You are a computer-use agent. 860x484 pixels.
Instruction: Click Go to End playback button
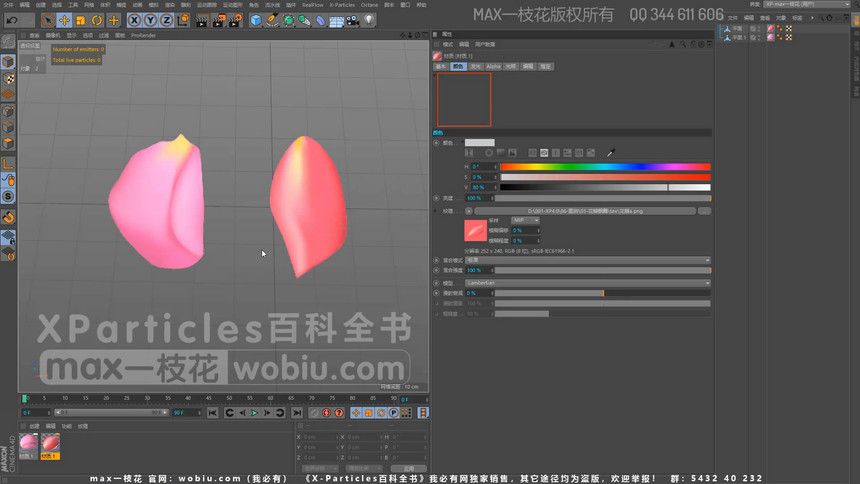click(x=297, y=413)
